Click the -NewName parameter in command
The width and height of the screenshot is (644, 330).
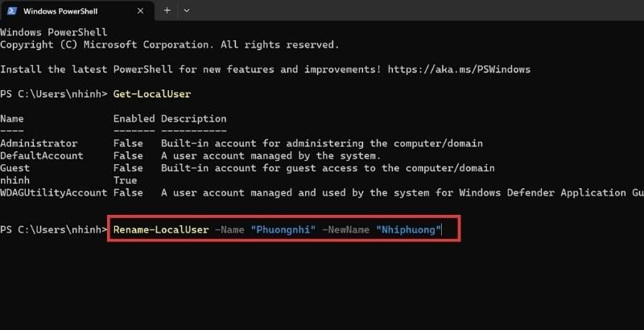tap(346, 229)
